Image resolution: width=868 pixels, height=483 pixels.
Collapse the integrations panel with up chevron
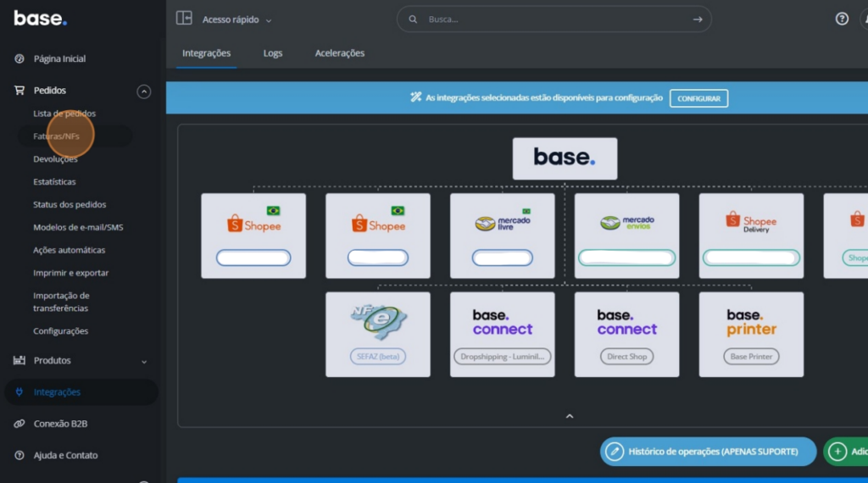pyautogui.click(x=570, y=416)
